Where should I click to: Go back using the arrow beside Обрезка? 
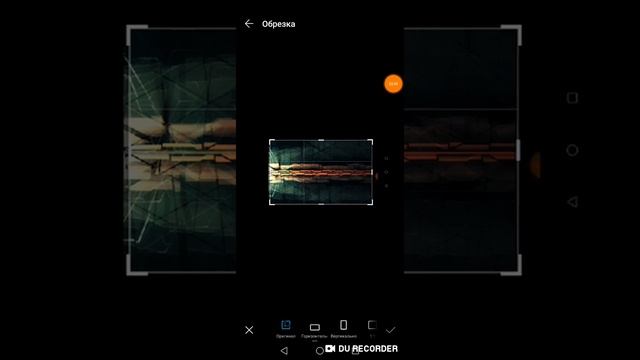click(249, 24)
